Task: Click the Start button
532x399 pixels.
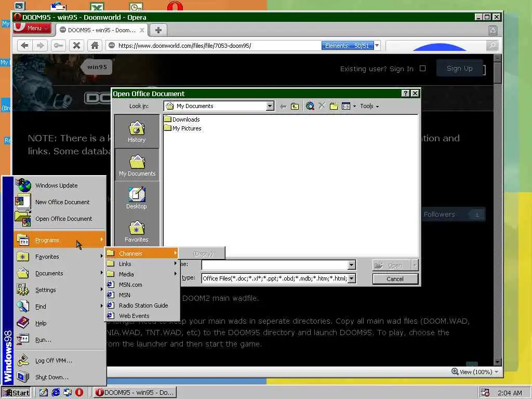Action: pos(16,393)
